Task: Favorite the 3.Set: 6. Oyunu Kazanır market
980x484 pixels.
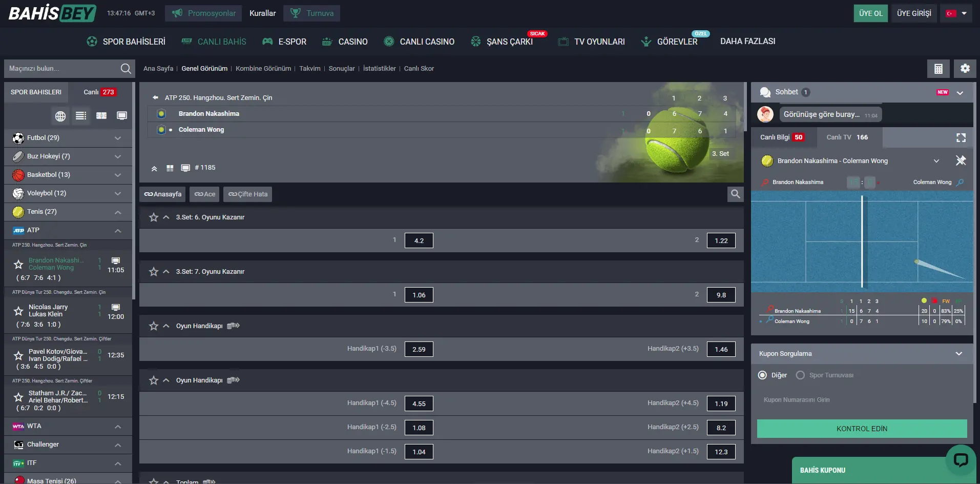Action: click(x=154, y=217)
